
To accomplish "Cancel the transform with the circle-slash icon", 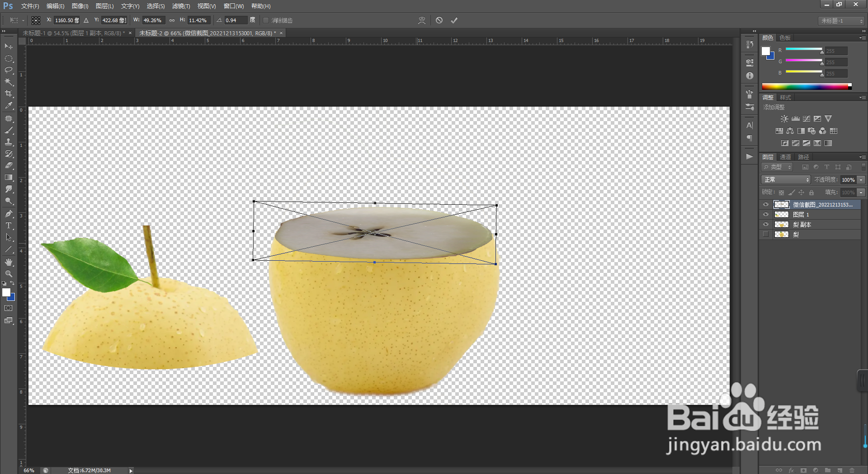I will coord(439,20).
